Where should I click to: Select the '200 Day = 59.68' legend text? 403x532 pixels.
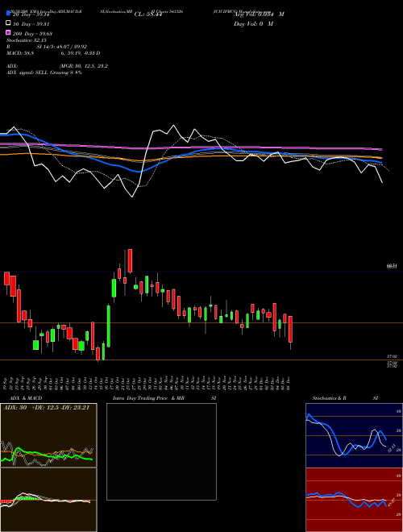[x=32, y=34]
